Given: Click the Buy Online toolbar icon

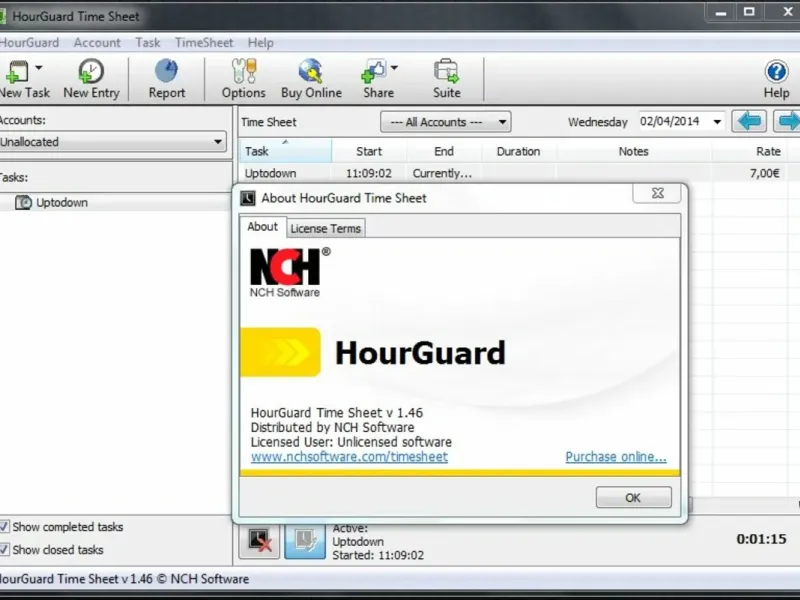Looking at the screenshot, I should click(311, 71).
